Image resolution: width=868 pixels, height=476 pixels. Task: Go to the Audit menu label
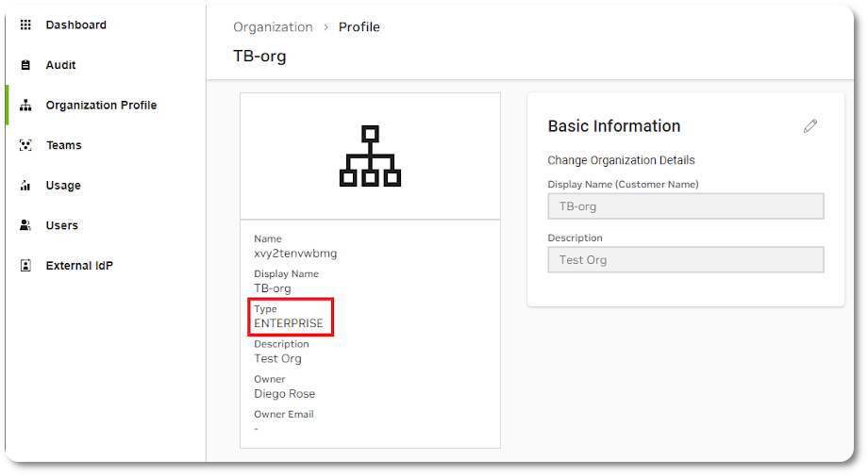pyautogui.click(x=60, y=66)
